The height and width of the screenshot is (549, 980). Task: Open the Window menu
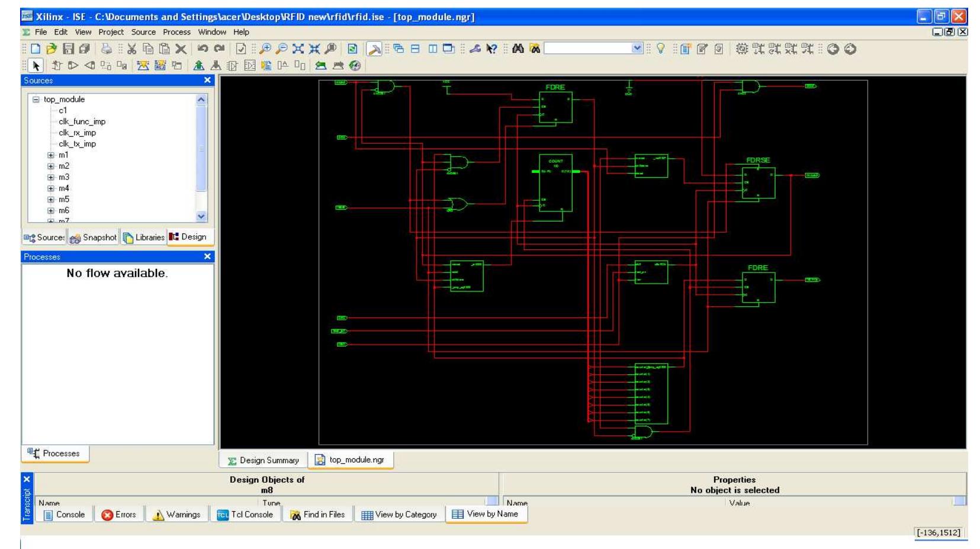click(x=212, y=32)
